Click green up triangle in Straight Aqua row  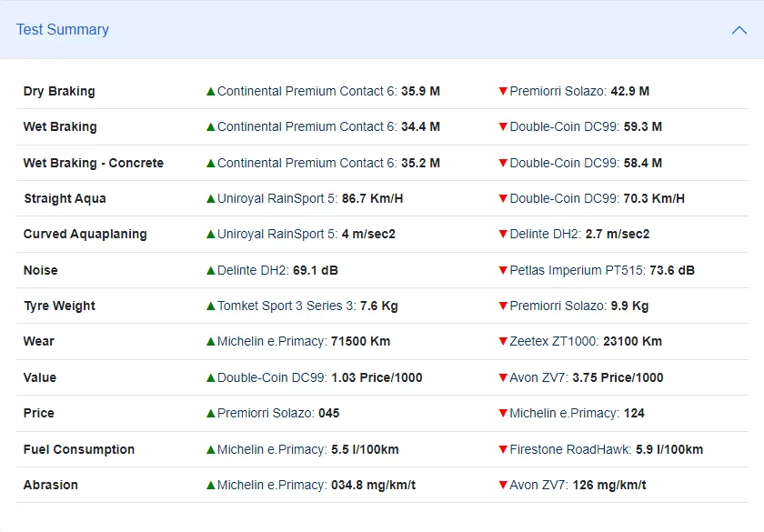[x=211, y=198]
